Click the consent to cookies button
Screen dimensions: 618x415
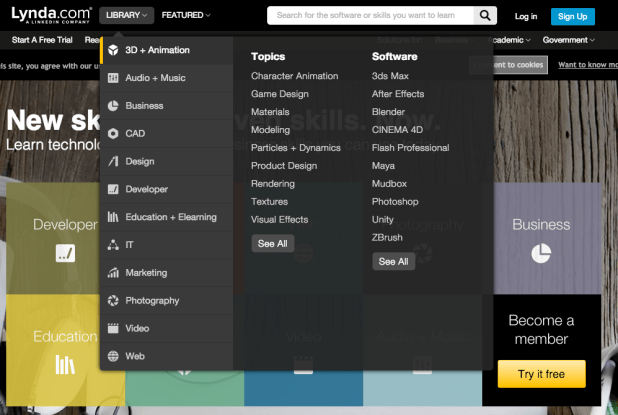[508, 65]
